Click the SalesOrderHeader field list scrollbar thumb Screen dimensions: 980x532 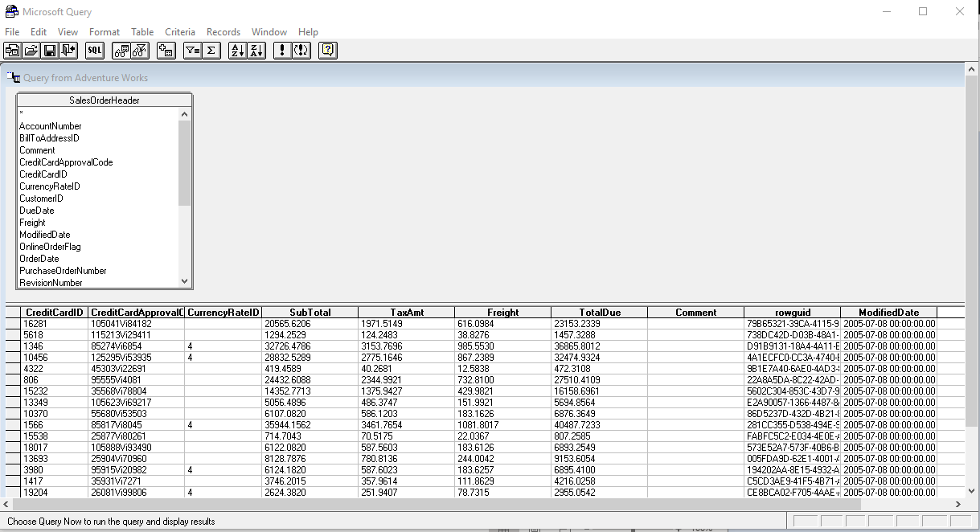(x=185, y=163)
